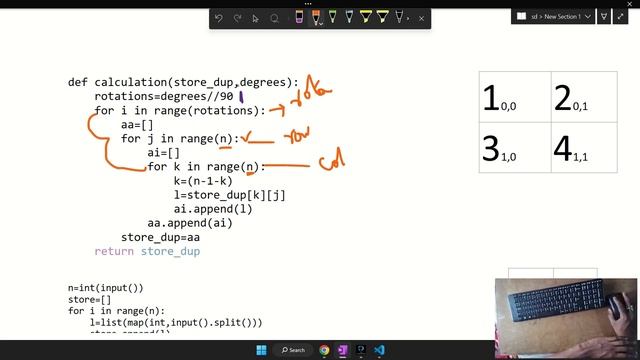
Task: Pick the purple eraser tool
Action: pyautogui.click(x=299, y=18)
